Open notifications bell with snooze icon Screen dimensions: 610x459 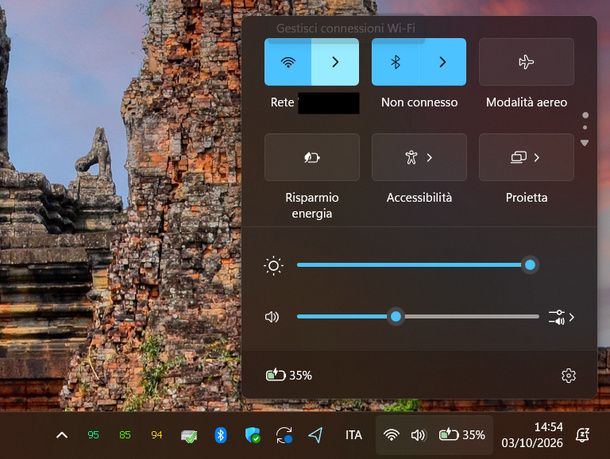point(582,435)
